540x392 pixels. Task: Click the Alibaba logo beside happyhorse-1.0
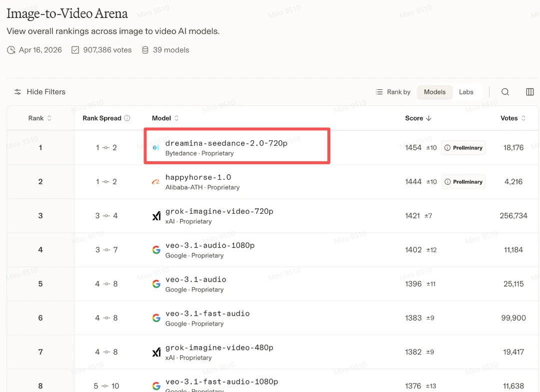pyautogui.click(x=156, y=182)
